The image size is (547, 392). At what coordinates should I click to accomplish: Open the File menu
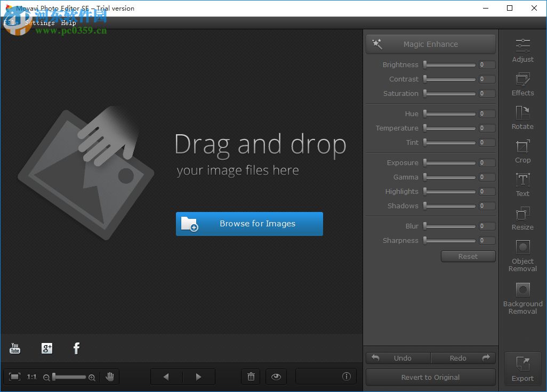pyautogui.click(x=10, y=23)
